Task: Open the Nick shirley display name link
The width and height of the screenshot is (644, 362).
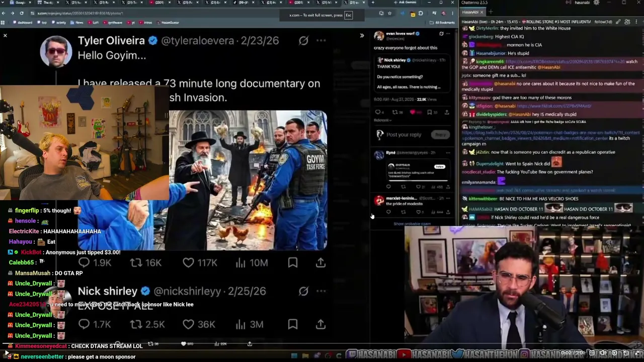Action: pos(107,291)
